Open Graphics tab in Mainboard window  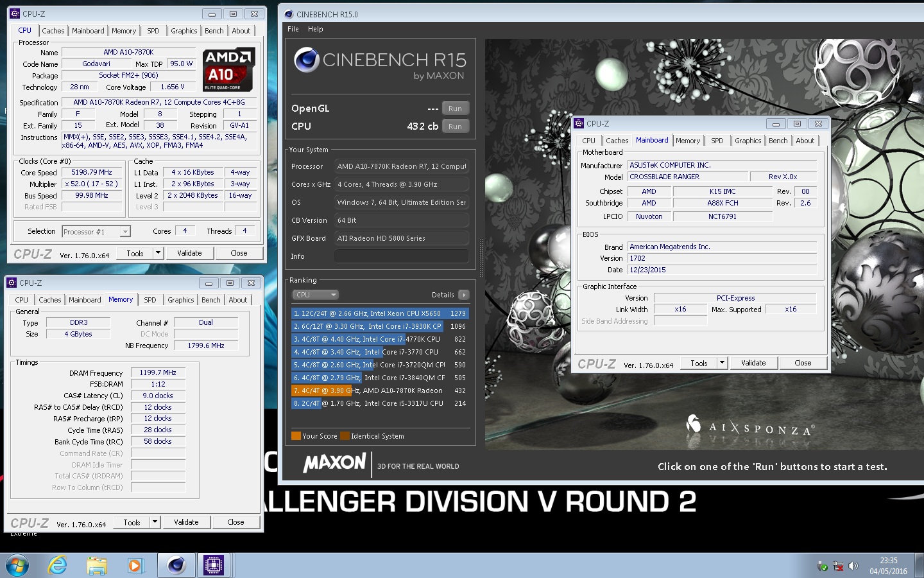[x=748, y=141]
